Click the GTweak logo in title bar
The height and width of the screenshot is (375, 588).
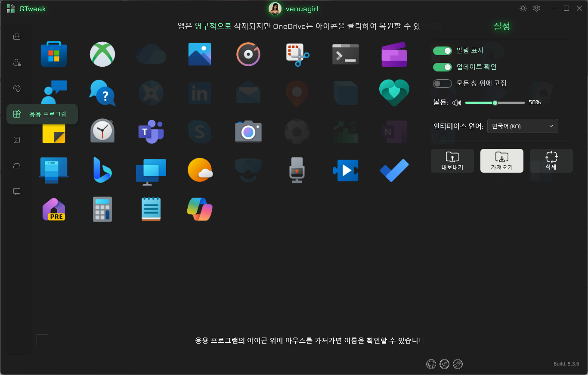coord(11,9)
